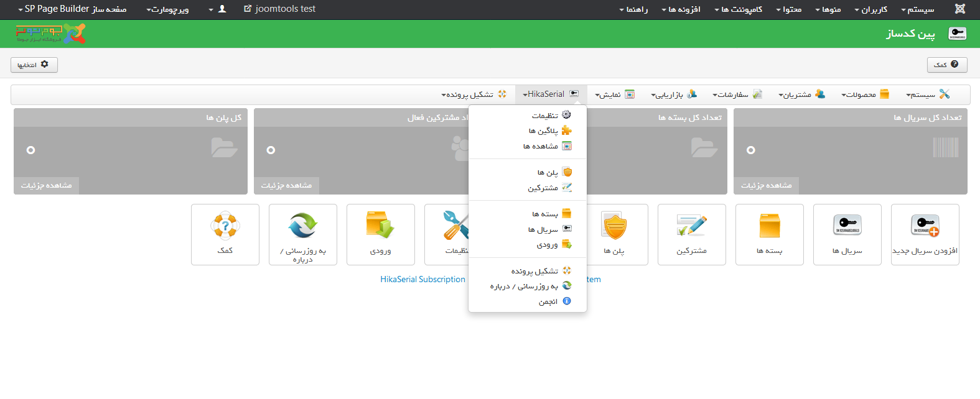This screenshot has height=399, width=980.
Task: Open the user account icon menu
Action: click(x=218, y=9)
